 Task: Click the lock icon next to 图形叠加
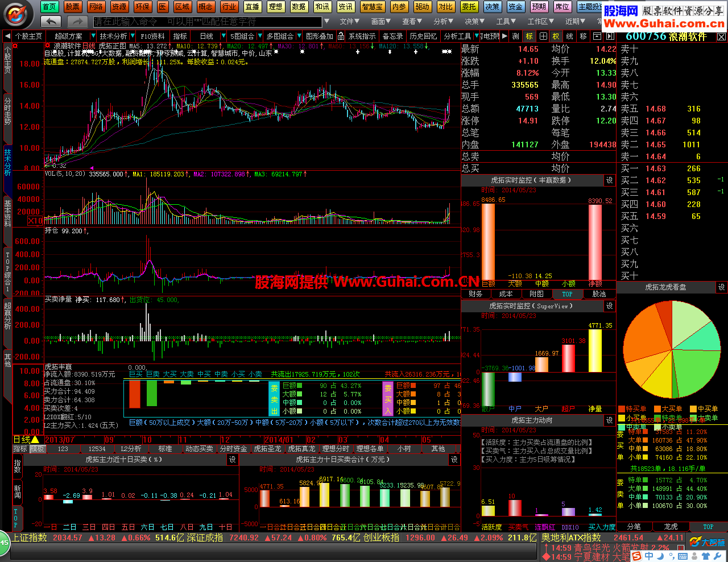pyautogui.click(x=341, y=36)
